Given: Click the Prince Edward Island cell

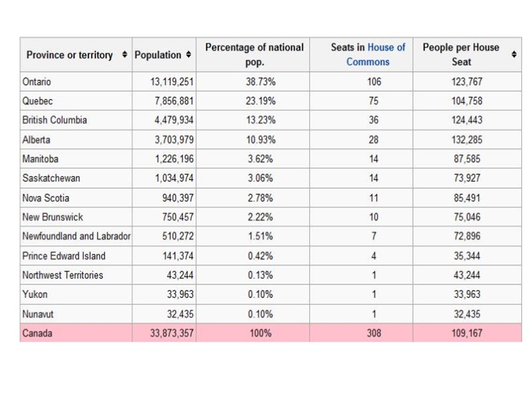Looking at the screenshot, I should 64,256.
